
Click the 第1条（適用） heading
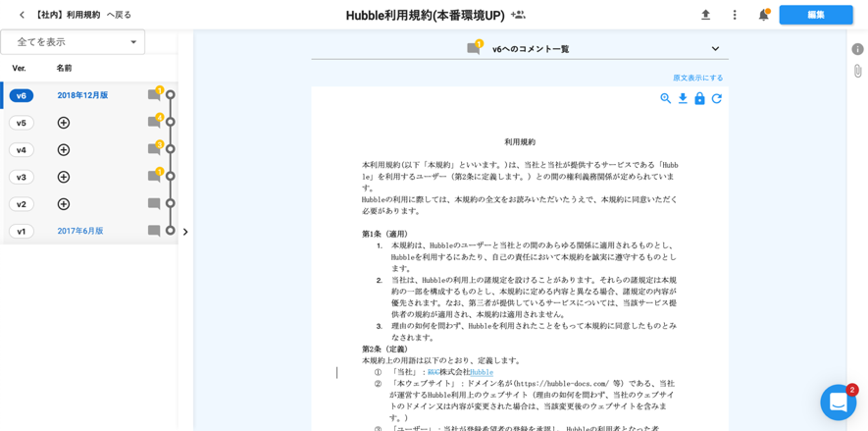[x=385, y=234]
